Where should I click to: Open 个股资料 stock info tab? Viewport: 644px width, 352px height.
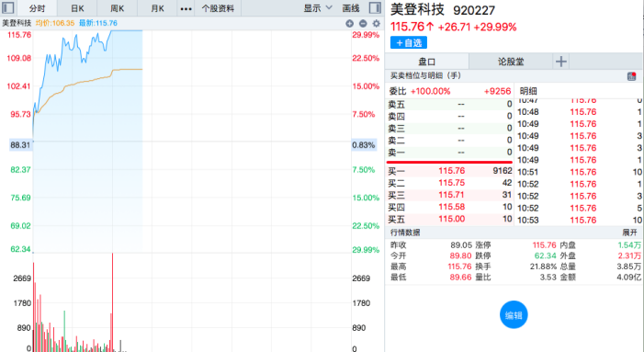[x=218, y=8]
